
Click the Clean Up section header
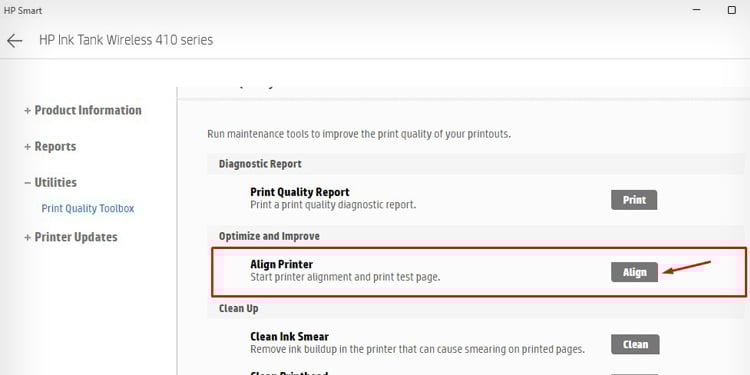(238, 309)
